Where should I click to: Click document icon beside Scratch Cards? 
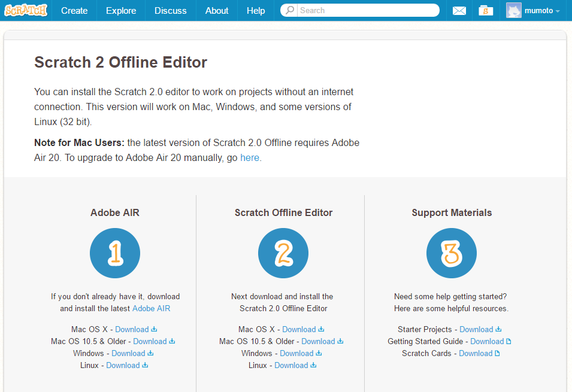498,353
